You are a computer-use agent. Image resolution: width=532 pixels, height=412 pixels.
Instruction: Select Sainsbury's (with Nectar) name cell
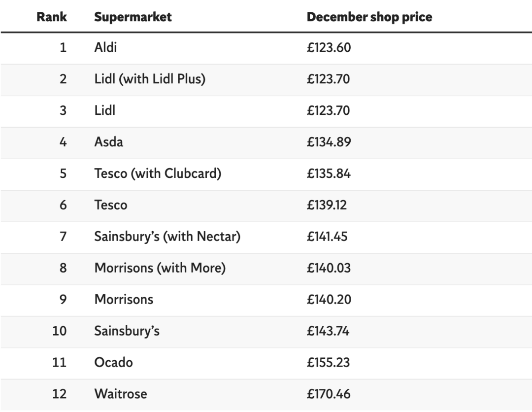click(167, 237)
